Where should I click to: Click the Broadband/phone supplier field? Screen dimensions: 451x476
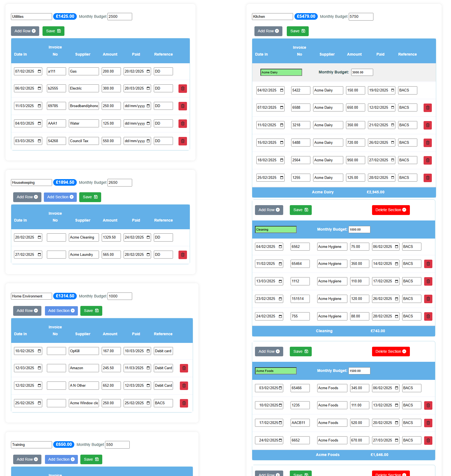84,106
